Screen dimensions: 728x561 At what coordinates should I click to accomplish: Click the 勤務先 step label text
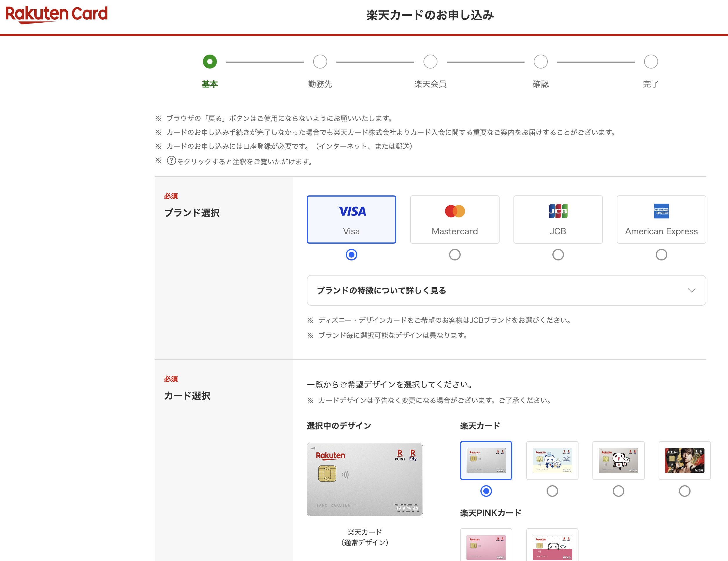[320, 84]
